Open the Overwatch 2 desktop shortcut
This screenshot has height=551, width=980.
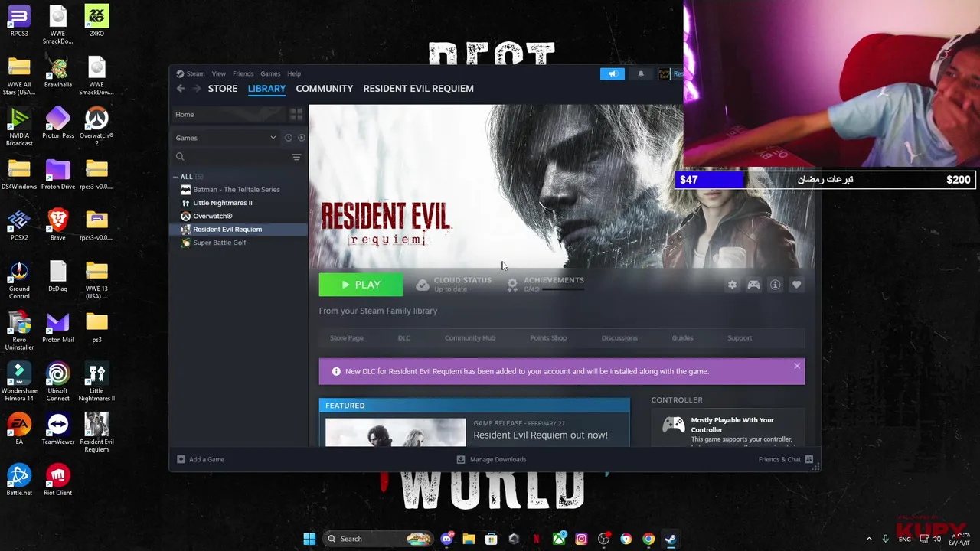point(96,127)
